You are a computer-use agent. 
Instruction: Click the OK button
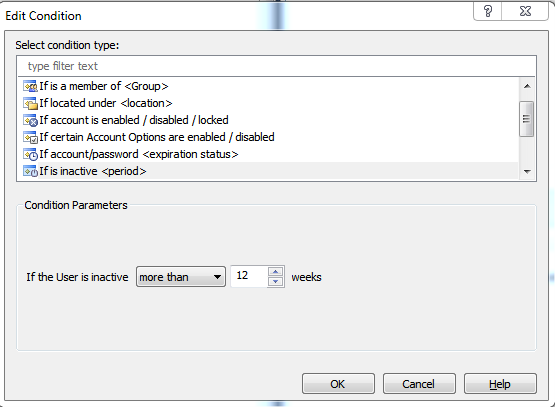click(338, 384)
